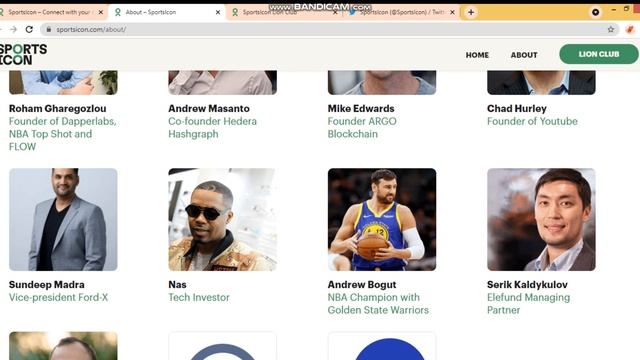
Task: Switch to the SportsIcon Lion Club tab
Action: tap(283, 12)
